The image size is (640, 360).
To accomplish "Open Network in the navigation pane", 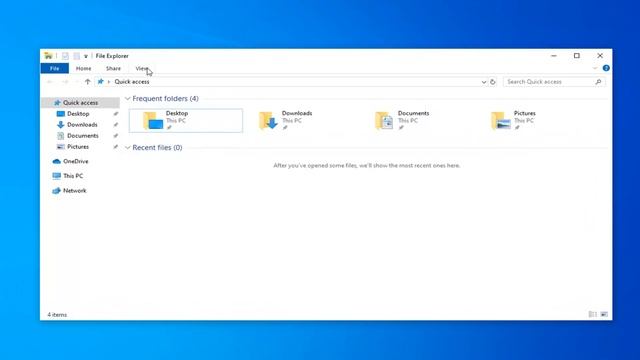I will coord(75,191).
